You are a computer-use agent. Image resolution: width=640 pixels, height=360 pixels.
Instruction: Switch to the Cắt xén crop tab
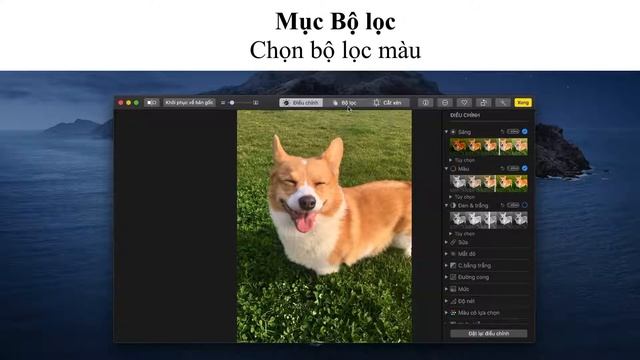click(388, 103)
